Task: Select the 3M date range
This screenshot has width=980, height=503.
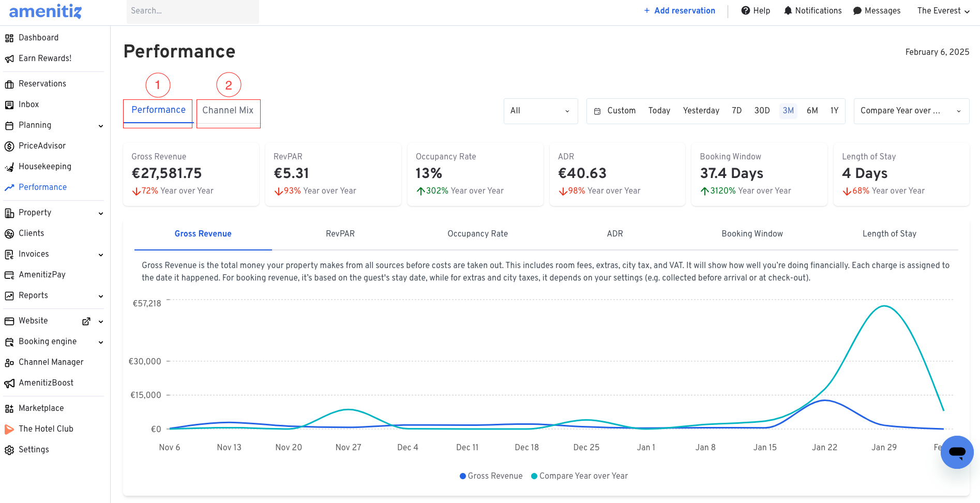Action: pyautogui.click(x=788, y=111)
